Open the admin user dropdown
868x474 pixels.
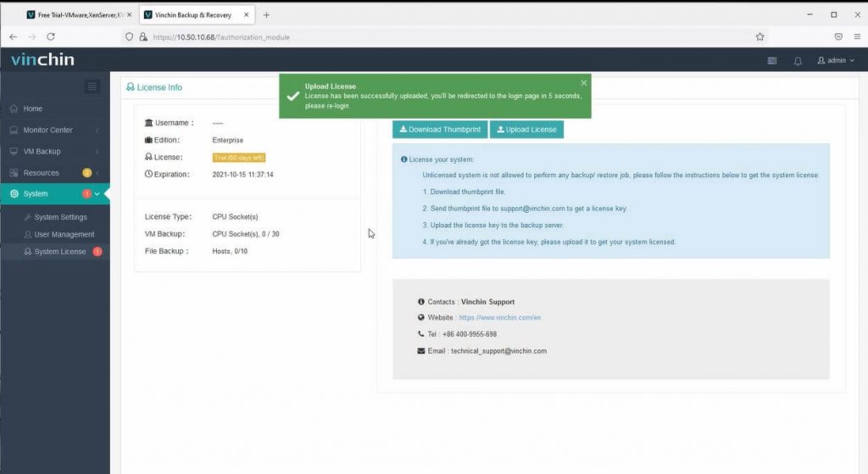coord(836,60)
